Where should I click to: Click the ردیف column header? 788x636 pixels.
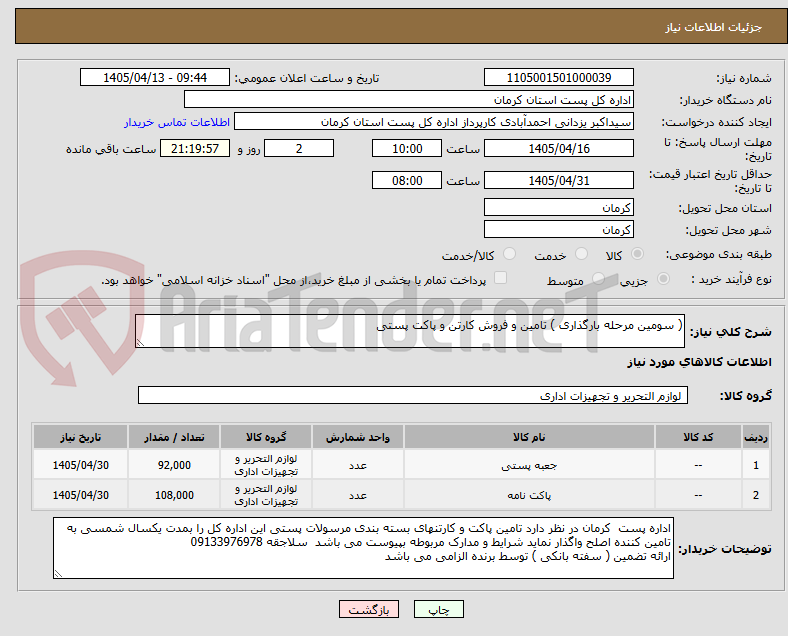tap(755, 437)
